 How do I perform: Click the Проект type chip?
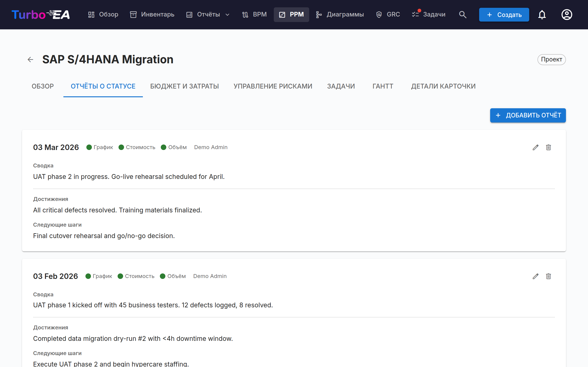[x=551, y=59]
